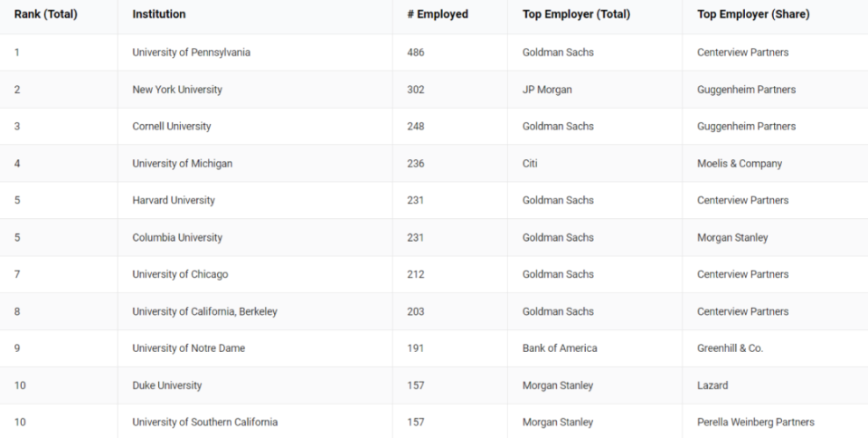Click the Top Employer (Share) header
The image size is (868, 438).
coord(753,14)
